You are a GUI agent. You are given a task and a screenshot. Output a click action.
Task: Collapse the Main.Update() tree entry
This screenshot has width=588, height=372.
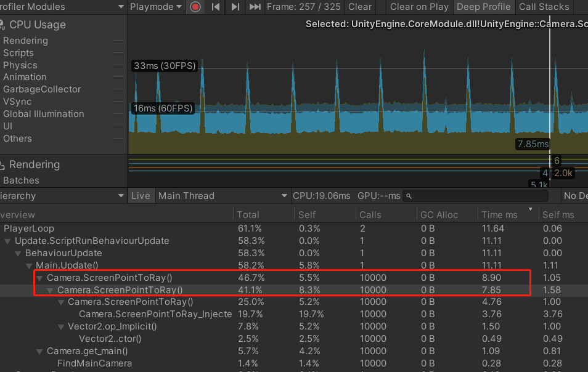29,265
